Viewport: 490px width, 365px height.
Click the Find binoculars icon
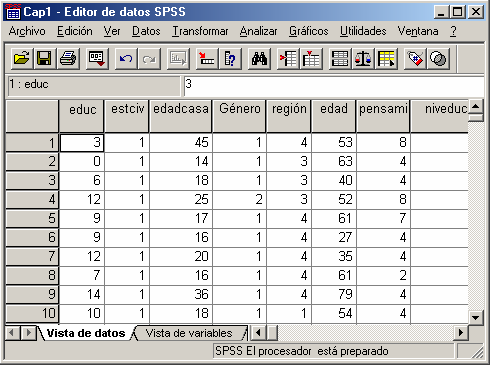[x=259, y=59]
